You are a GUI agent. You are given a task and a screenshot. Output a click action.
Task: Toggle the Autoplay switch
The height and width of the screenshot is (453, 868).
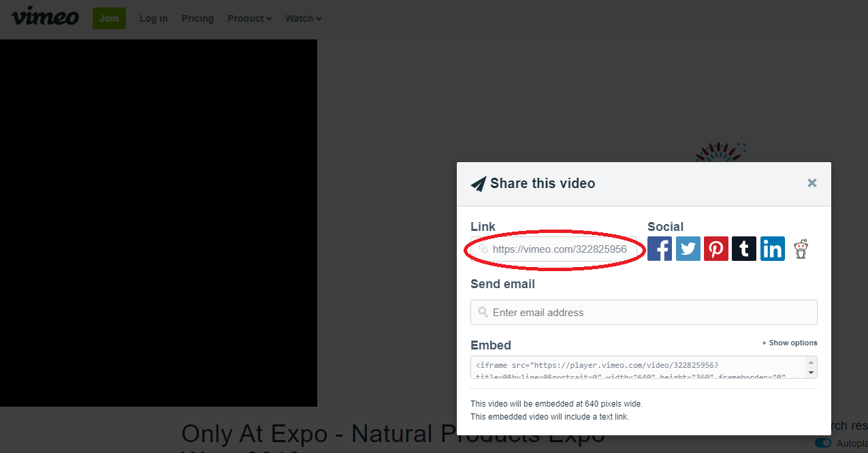point(823,443)
